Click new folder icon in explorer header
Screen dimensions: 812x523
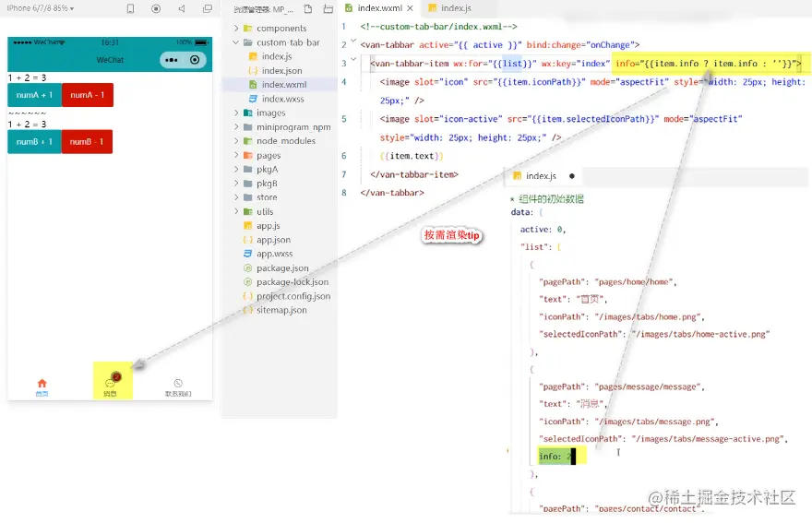tap(328, 9)
